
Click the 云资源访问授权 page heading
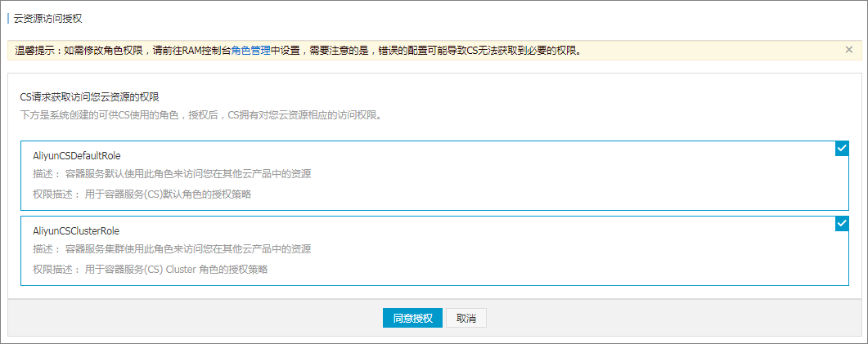(x=48, y=19)
